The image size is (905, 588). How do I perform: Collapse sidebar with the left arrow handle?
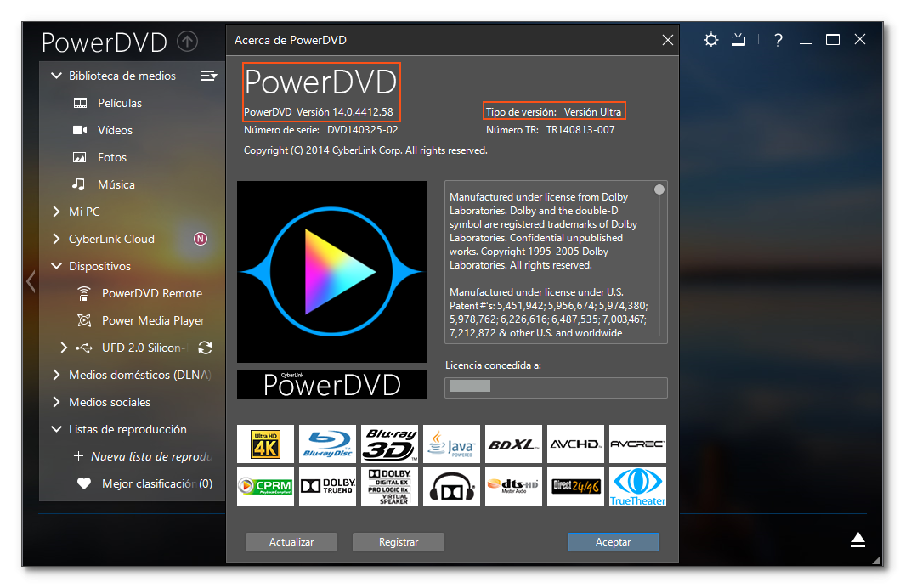(x=31, y=282)
